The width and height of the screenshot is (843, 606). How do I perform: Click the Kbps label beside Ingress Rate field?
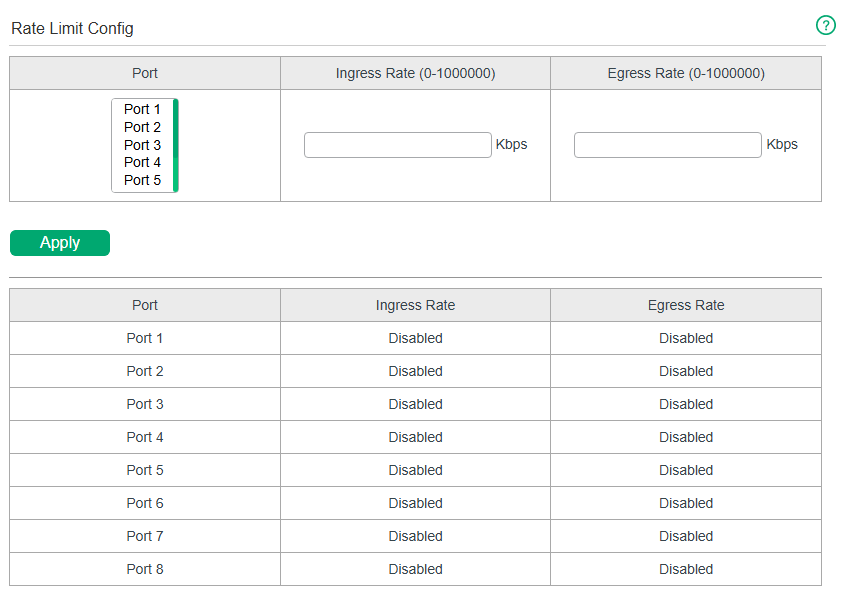click(511, 145)
